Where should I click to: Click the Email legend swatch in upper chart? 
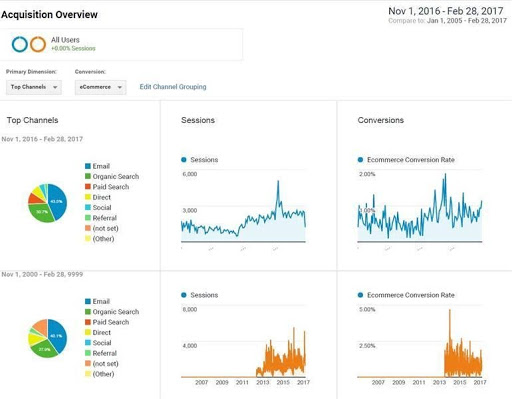click(88, 166)
